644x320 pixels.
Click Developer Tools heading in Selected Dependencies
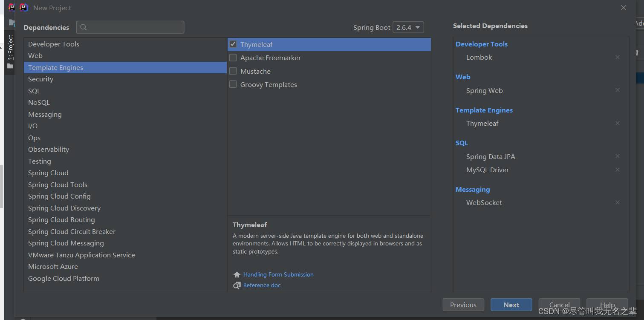click(482, 44)
